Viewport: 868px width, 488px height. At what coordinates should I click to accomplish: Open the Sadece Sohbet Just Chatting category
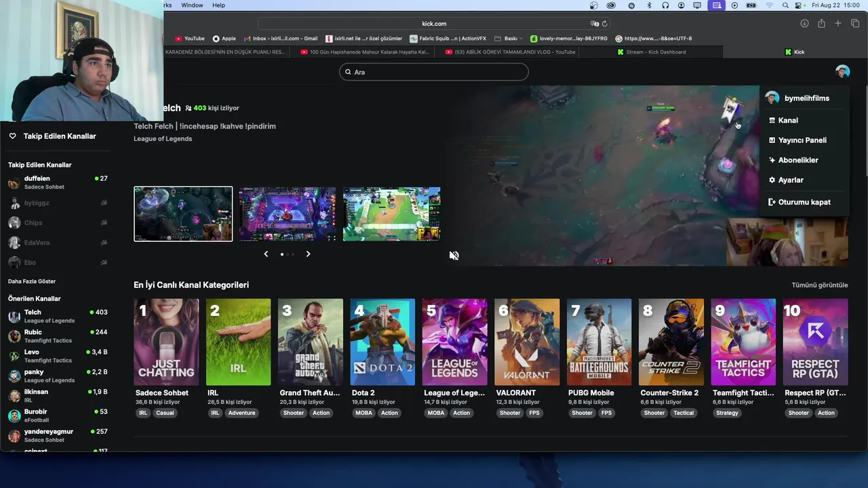[166, 342]
